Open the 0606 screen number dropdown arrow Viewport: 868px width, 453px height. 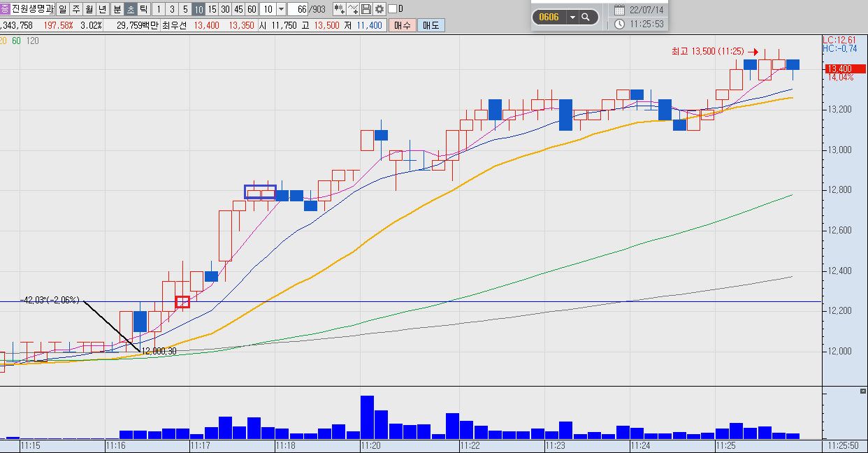(x=572, y=17)
